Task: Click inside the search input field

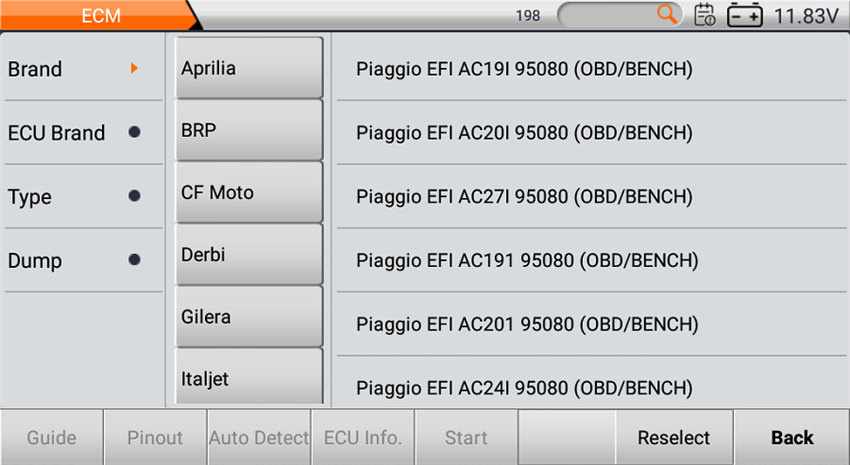Action: point(610,15)
